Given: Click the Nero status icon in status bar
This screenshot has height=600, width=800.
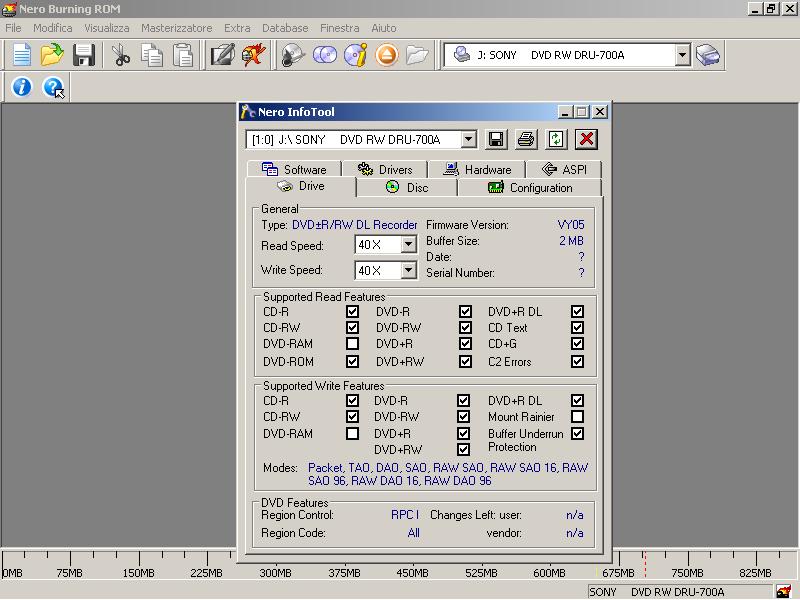Looking at the screenshot, I should point(784,592).
